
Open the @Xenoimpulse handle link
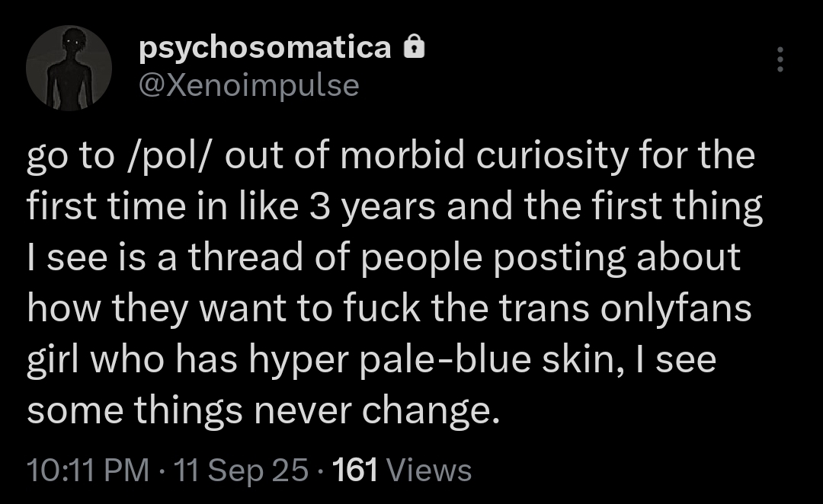249,85
